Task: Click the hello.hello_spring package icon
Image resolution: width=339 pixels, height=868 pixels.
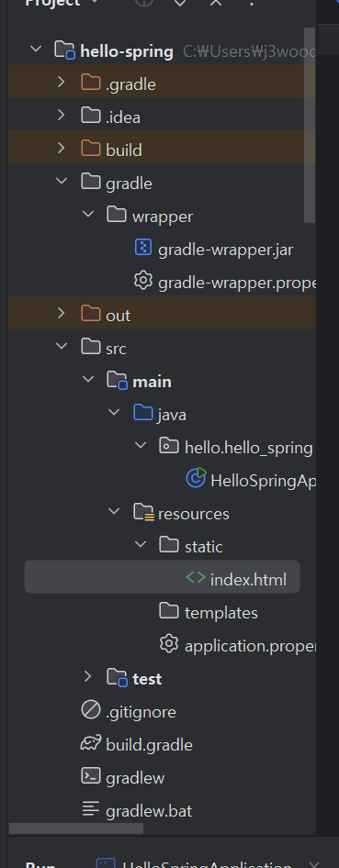Action: pos(169,446)
